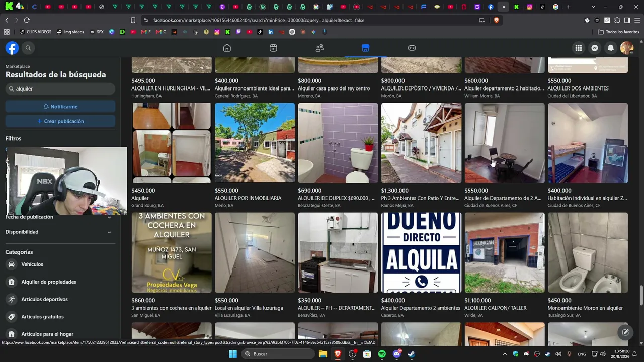The width and height of the screenshot is (644, 362).
Task: Open the ALQUILER GALPON/ TALLER listing photo
Action: [x=505, y=252]
